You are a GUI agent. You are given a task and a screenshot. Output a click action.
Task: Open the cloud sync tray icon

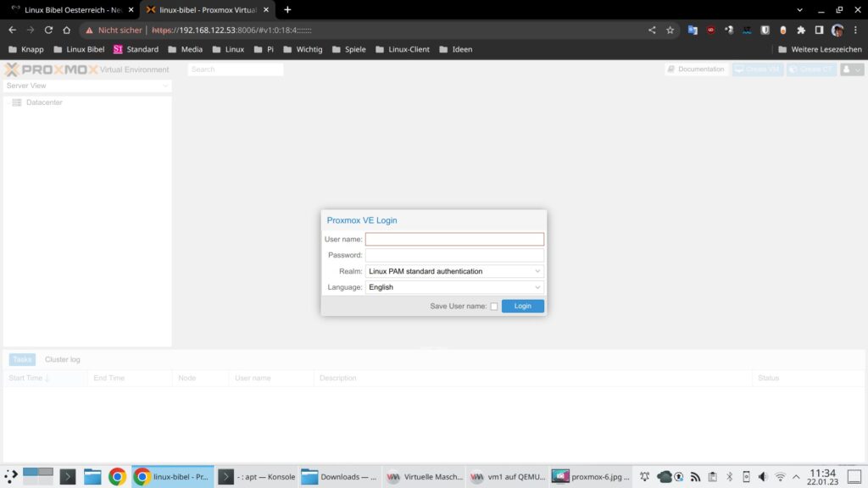pyautogui.click(x=664, y=476)
